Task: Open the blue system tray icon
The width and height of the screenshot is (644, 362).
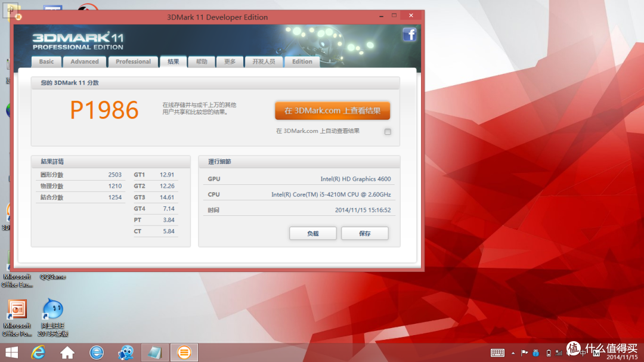Action: coord(536,352)
